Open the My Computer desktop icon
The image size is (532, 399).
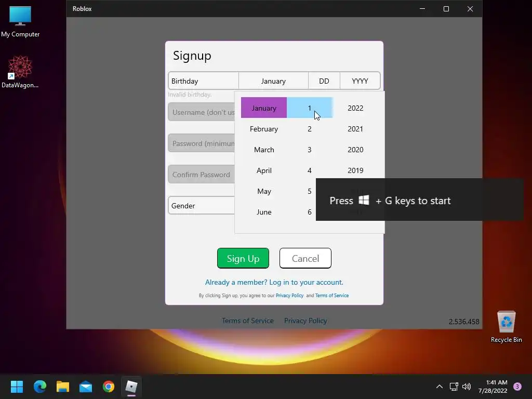pyautogui.click(x=20, y=21)
